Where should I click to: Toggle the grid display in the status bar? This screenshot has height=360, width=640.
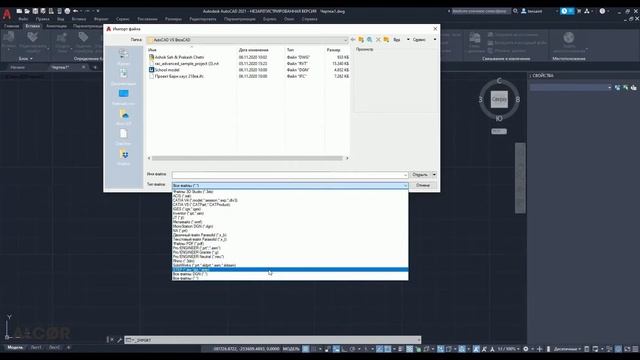(x=306, y=349)
